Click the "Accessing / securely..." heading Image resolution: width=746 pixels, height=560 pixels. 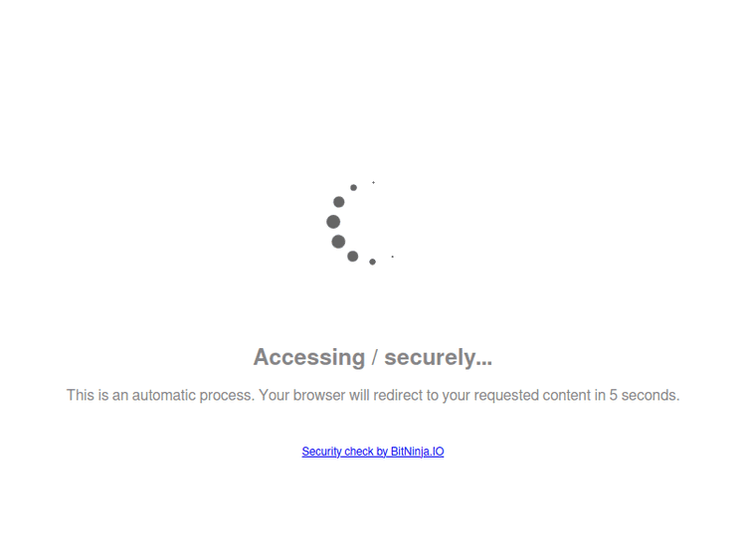click(x=373, y=357)
